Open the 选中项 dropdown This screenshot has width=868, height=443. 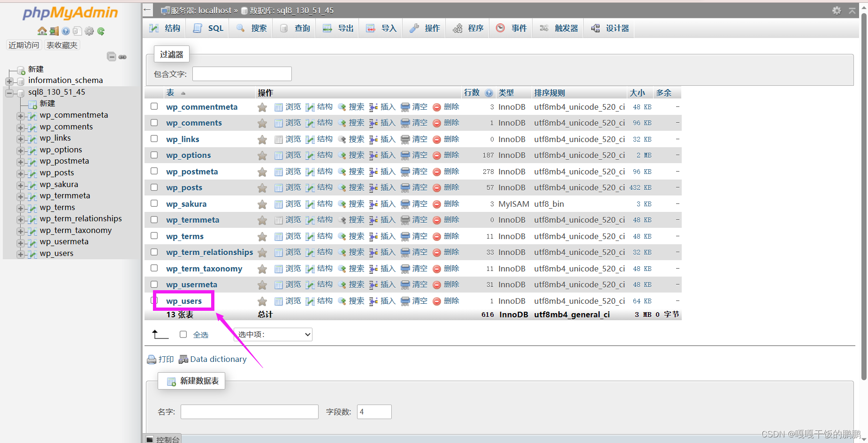click(x=273, y=334)
